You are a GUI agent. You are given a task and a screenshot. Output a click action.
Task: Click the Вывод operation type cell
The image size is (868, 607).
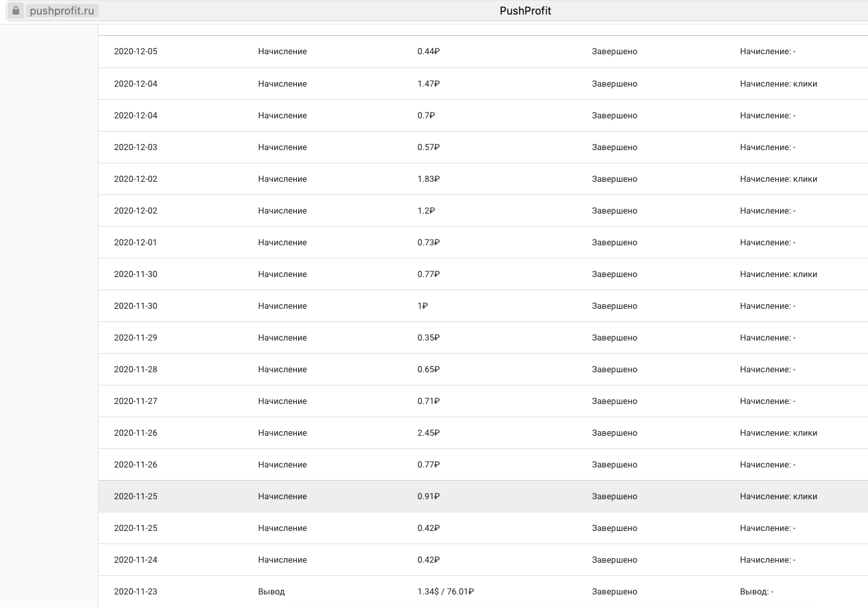click(x=271, y=592)
